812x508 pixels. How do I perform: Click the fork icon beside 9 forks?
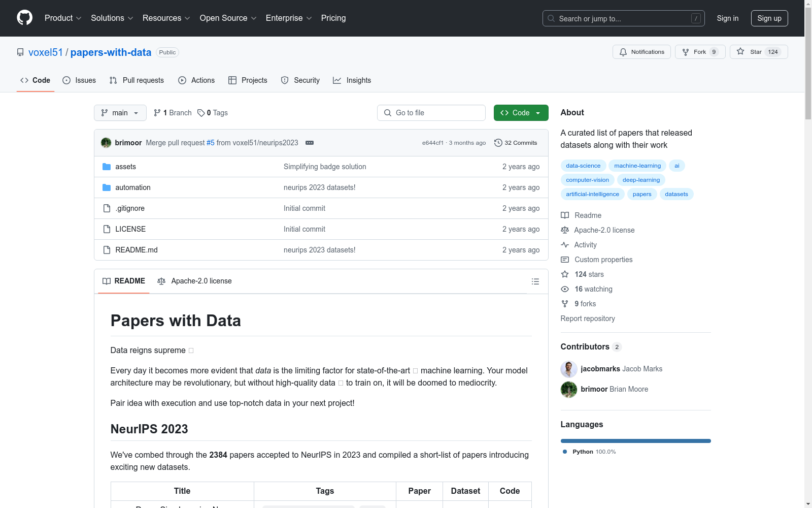[565, 304]
